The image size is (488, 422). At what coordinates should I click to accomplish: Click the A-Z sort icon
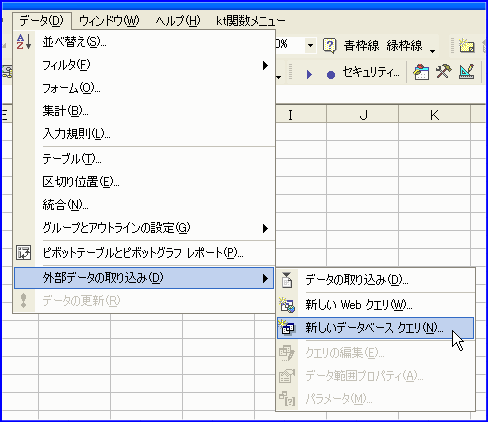(24, 42)
